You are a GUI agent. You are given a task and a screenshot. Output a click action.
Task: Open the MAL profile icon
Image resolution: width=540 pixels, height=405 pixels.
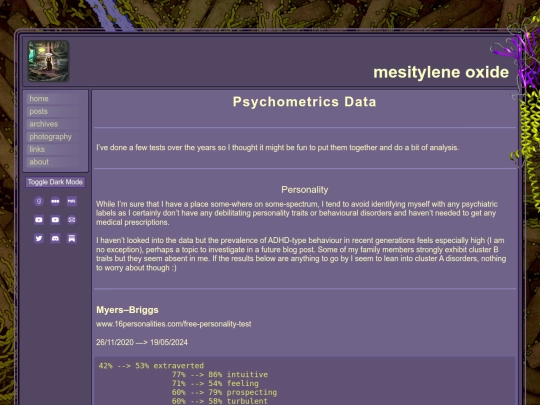click(72, 201)
